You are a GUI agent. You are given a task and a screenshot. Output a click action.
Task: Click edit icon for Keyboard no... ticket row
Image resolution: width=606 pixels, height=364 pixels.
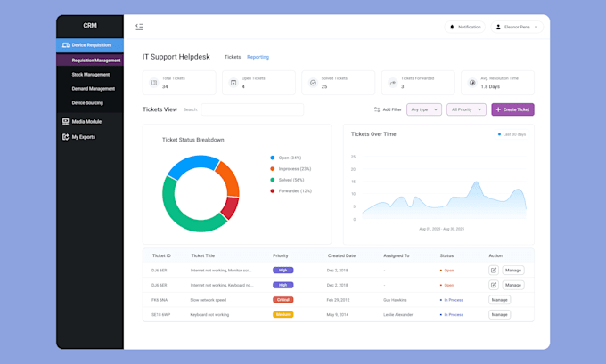coord(494,285)
